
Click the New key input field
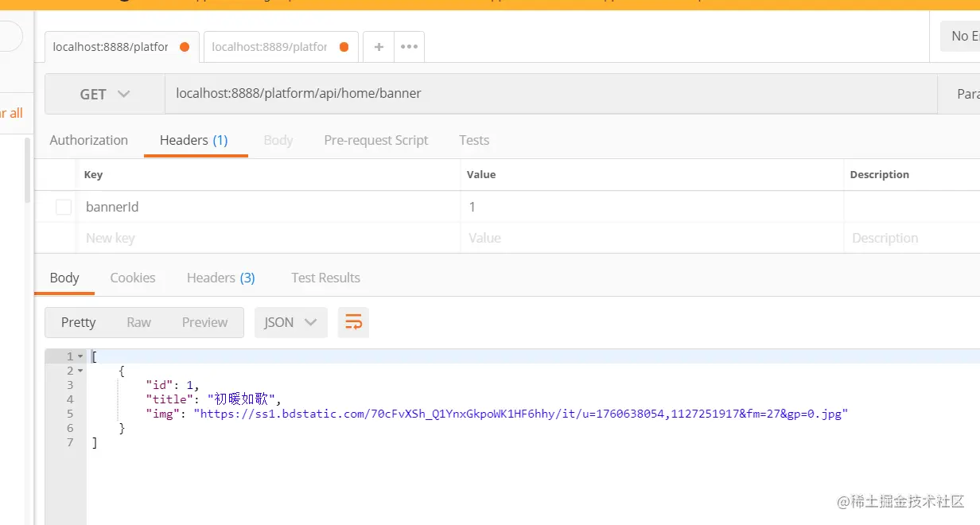(270, 238)
